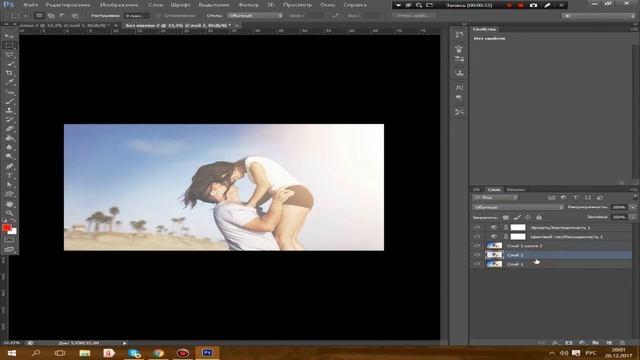Open the tool preset picker arrow
Viewport: 640px width, 360px height.
click(25, 16)
